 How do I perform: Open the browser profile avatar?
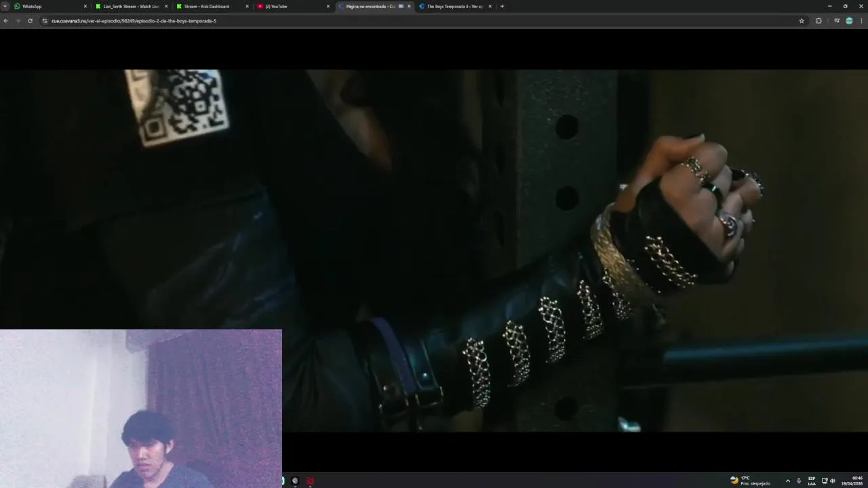[x=849, y=21]
